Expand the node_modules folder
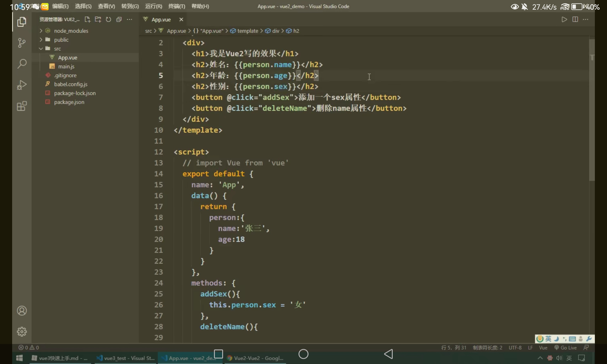Image resolution: width=607 pixels, height=364 pixels. (x=71, y=31)
